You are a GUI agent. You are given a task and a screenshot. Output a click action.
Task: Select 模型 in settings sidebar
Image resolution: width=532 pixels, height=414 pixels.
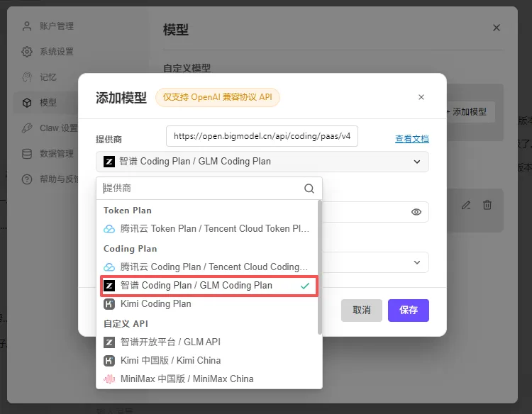pos(46,102)
